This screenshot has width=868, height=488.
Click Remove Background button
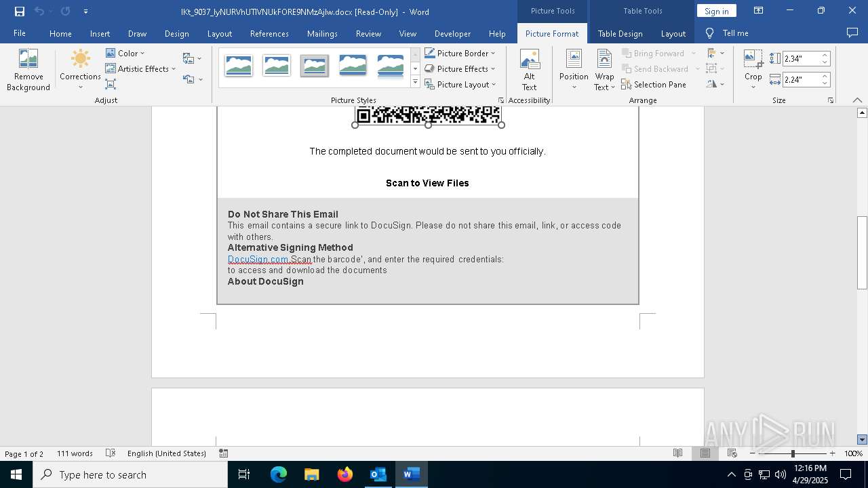28,70
